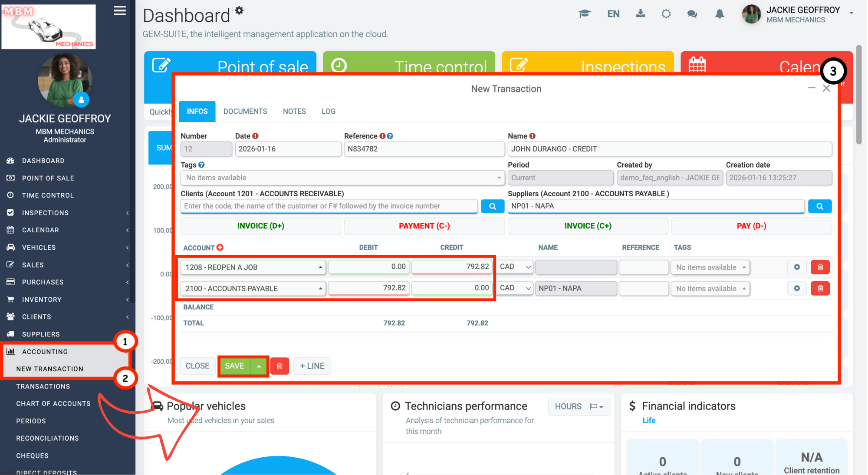Click the + LINE button

tap(312, 366)
